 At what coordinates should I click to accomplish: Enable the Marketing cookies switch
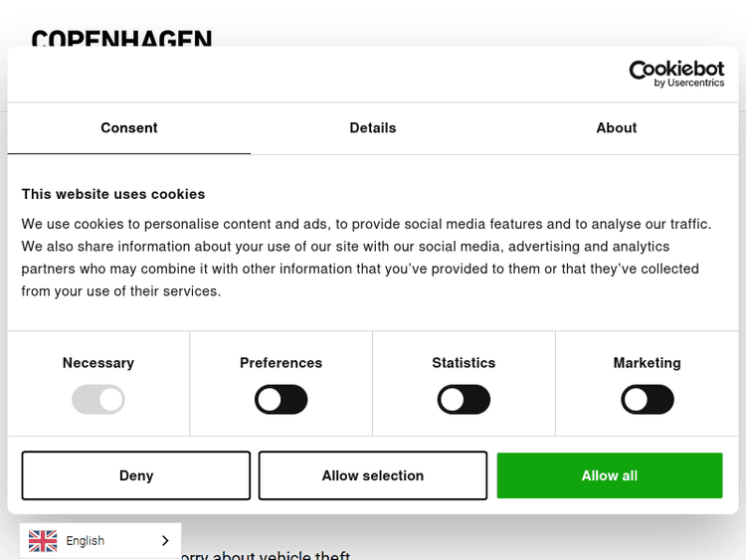(x=648, y=400)
